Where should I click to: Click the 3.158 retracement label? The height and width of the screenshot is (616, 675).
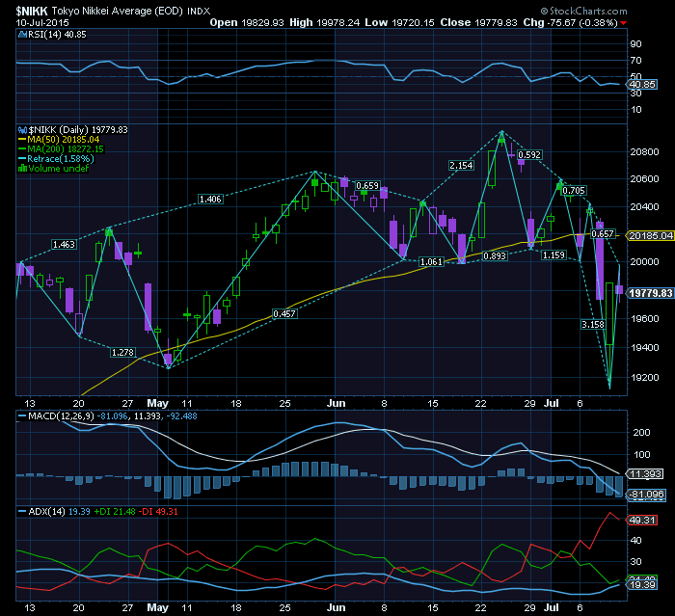point(593,324)
